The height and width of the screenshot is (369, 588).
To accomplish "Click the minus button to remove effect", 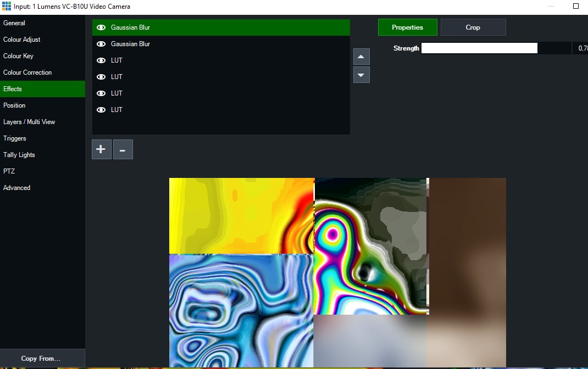I will point(123,149).
